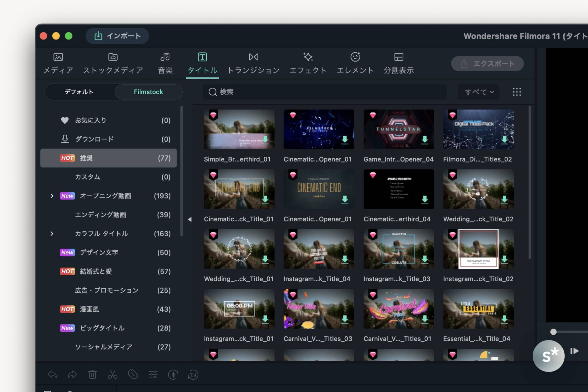Click the category list scrollbar
Viewport: 588px width, 392px height.
pyautogui.click(x=181, y=171)
